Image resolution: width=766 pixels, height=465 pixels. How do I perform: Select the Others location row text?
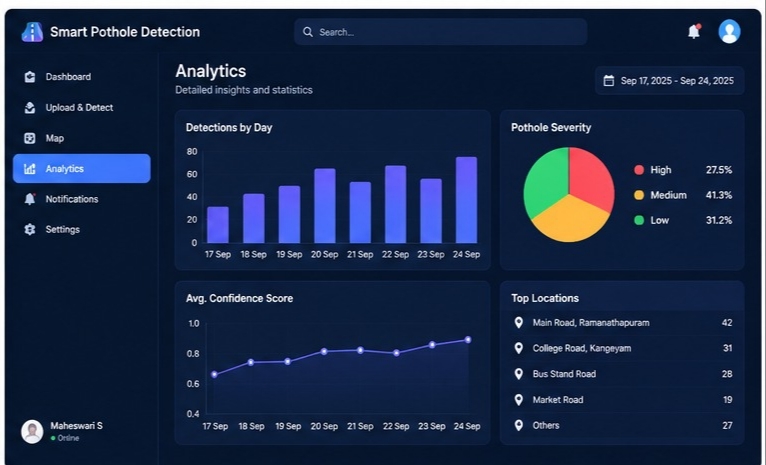(x=546, y=425)
